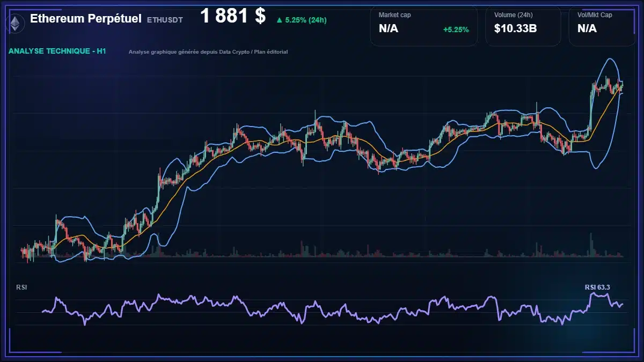Click the "Ethereum Perpétuel" title
The image size is (644, 362).
coord(86,19)
